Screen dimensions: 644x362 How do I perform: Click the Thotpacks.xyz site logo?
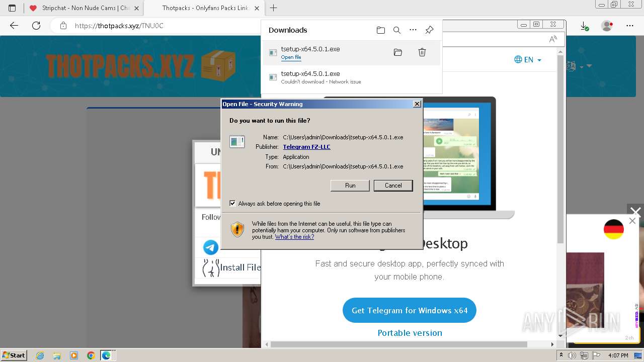141,65
